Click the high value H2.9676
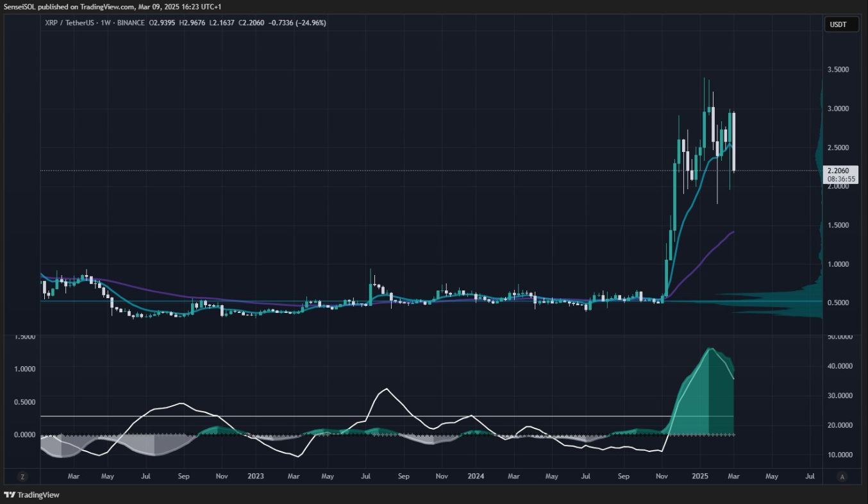Screen dimensions: 868x504 192,23
